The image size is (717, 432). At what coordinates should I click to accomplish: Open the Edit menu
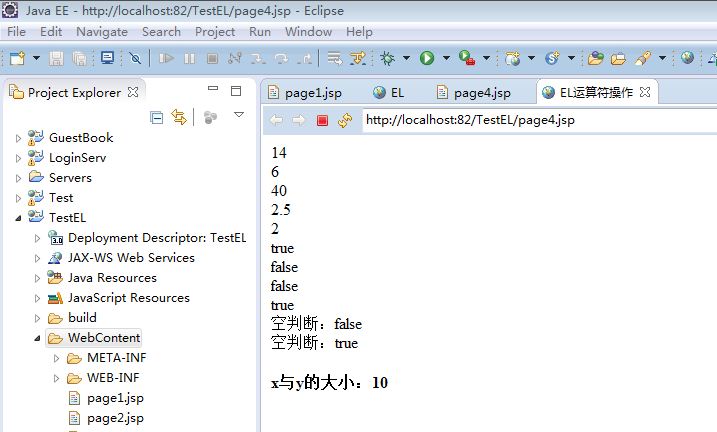pyautogui.click(x=51, y=32)
